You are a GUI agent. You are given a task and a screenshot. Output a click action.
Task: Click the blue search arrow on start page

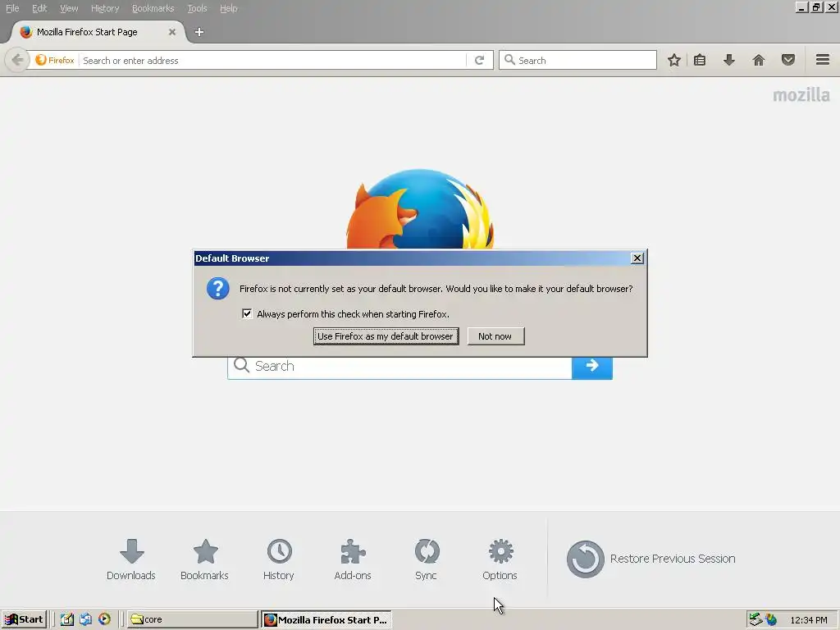tap(592, 367)
